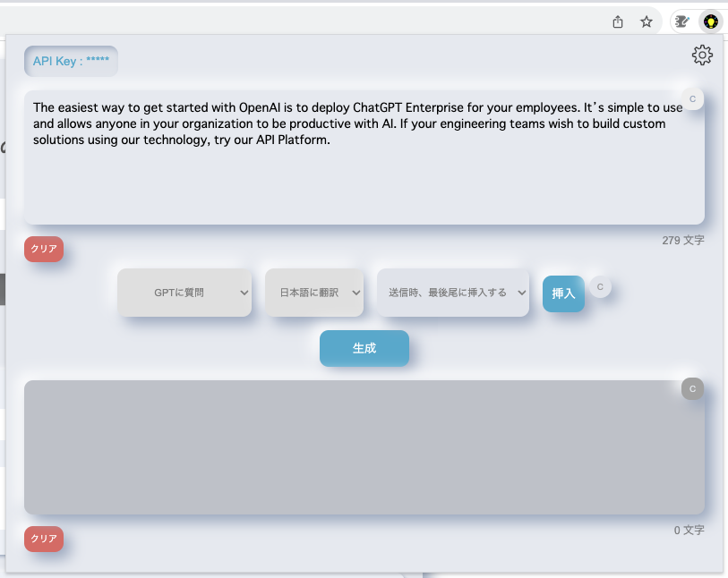This screenshot has height=578, width=728.
Task: Open the 送信時、最後尾に挿入する dropdown
Action: tap(453, 293)
